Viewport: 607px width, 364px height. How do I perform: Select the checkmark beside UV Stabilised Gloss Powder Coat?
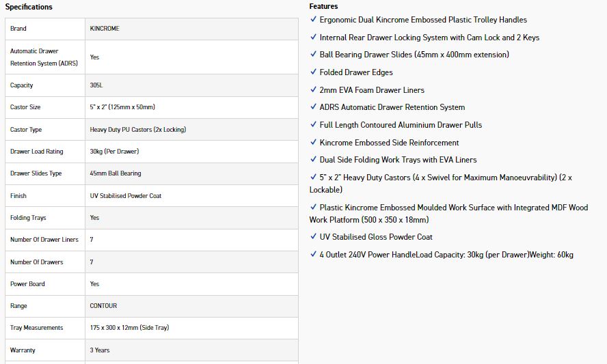coord(313,237)
